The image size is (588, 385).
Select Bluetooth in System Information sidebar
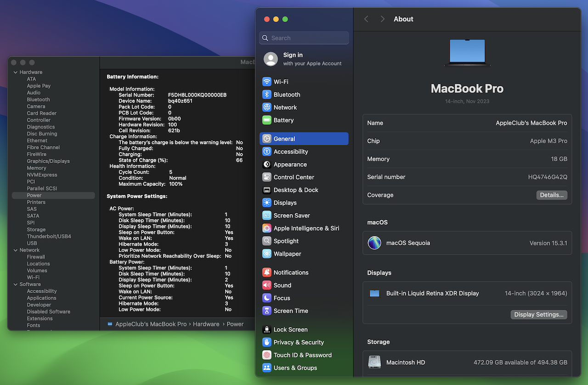click(x=38, y=100)
